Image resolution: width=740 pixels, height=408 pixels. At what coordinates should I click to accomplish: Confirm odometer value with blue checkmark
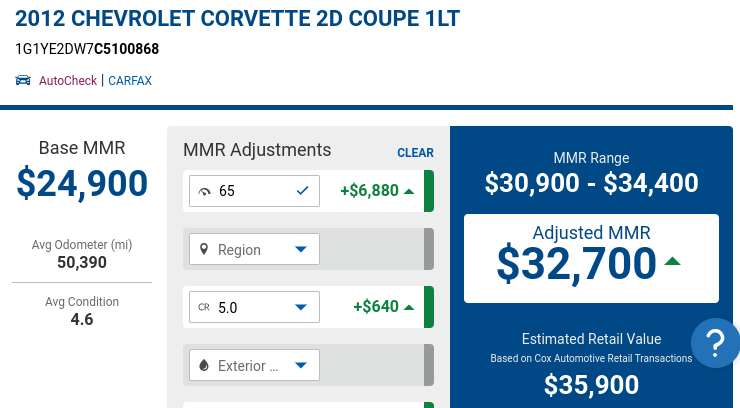click(x=302, y=191)
